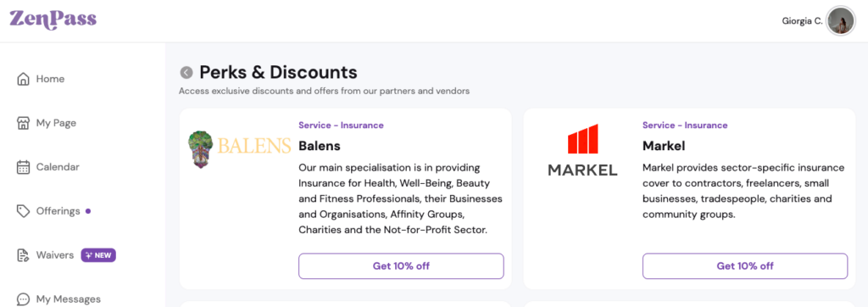Open the Calendar icon in the sidebar
868x307 pixels.
tap(23, 167)
